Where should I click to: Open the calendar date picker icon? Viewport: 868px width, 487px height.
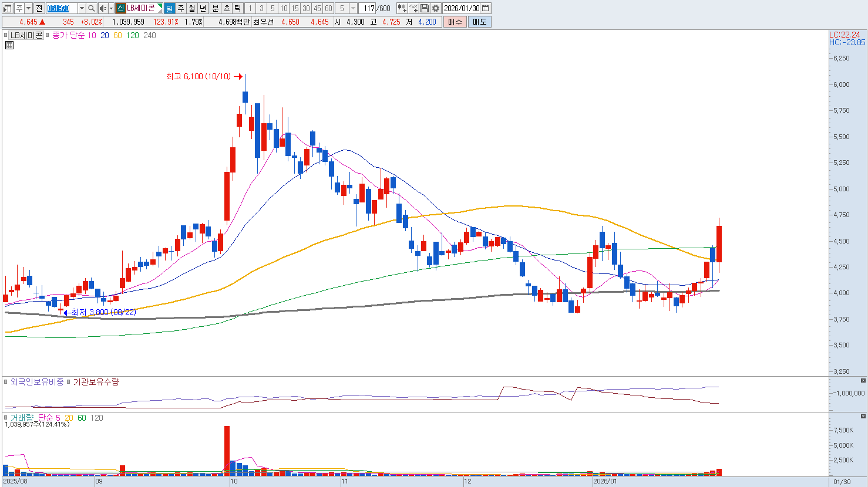486,8
